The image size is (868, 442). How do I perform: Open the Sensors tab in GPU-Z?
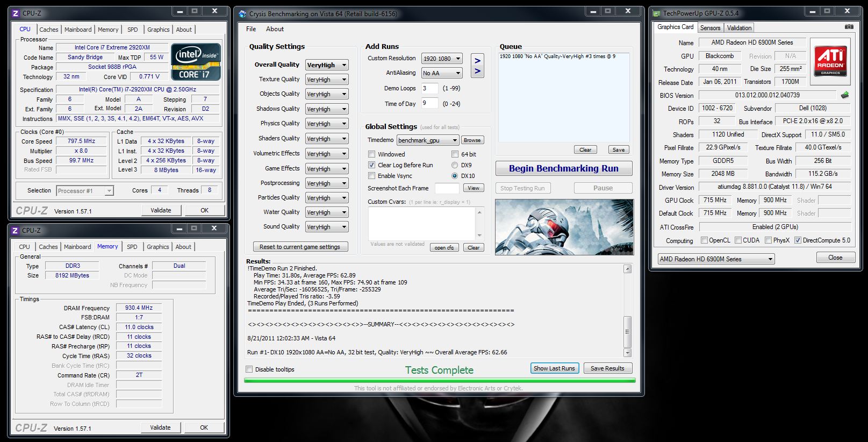tap(710, 28)
